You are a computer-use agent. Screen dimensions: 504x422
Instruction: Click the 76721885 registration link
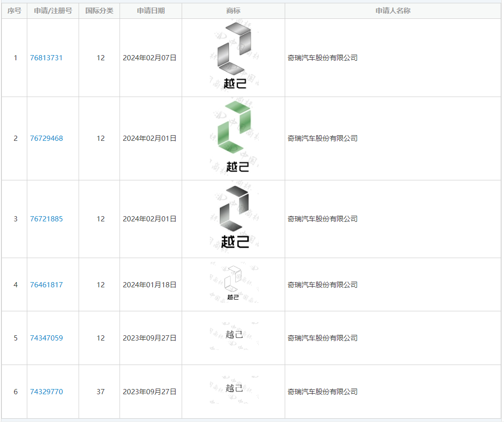tap(46, 219)
